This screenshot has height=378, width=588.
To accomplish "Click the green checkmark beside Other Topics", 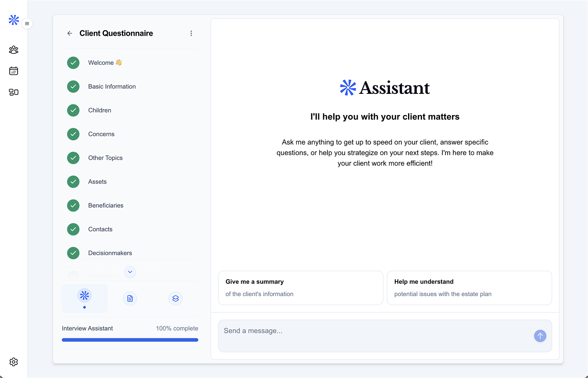I will [x=73, y=158].
